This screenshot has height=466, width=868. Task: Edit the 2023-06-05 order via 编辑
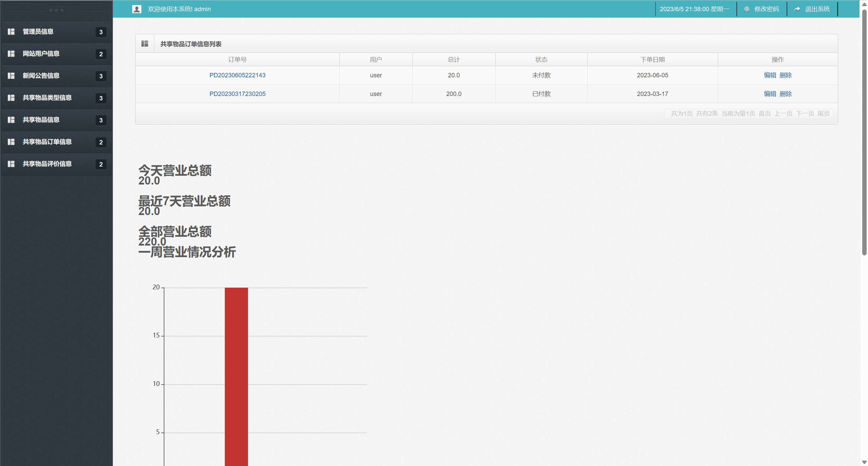pos(770,75)
